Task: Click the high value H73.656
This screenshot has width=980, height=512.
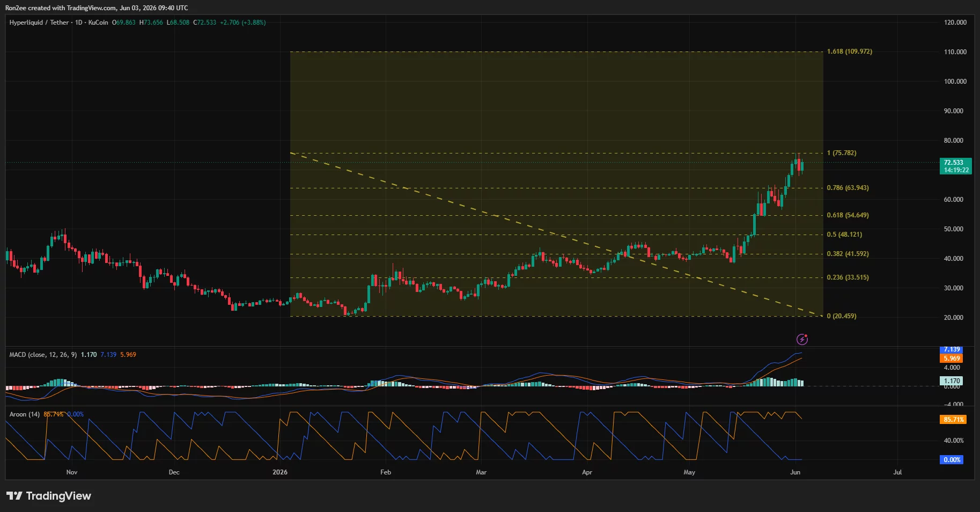Action: [x=151, y=23]
